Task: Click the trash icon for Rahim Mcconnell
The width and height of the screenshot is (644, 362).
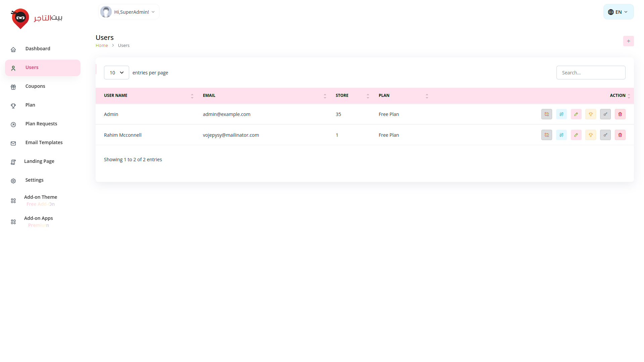Action: 620,135
